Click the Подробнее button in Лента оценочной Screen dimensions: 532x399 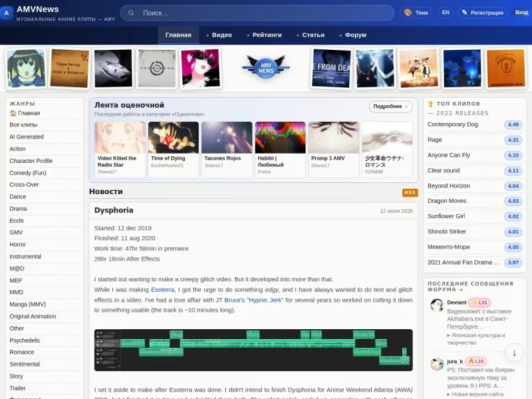pos(390,106)
